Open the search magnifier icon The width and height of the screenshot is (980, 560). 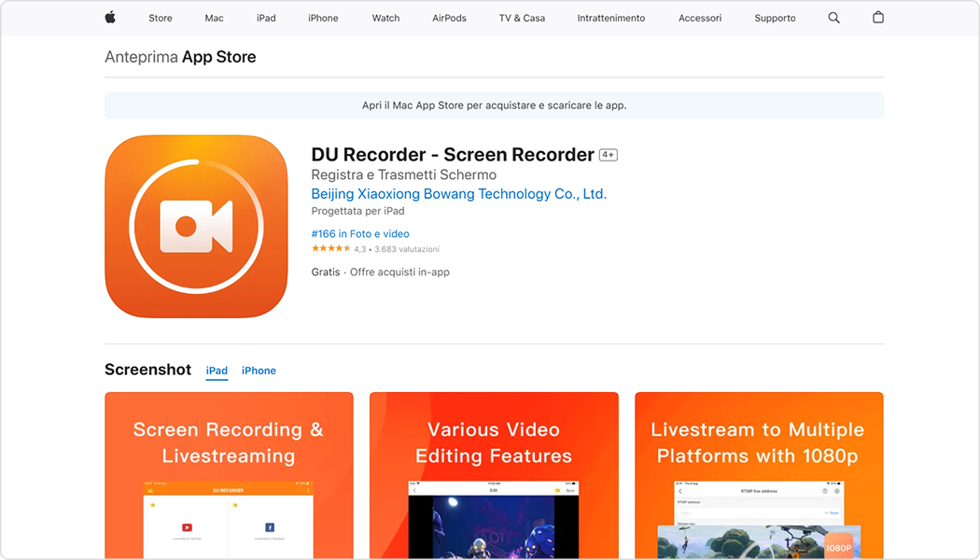(x=833, y=18)
